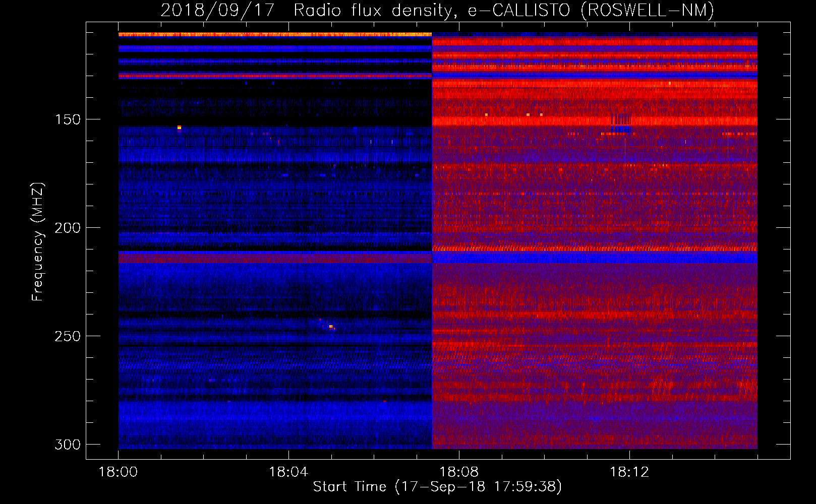Click the 150 MHz frequency label

tap(68, 120)
